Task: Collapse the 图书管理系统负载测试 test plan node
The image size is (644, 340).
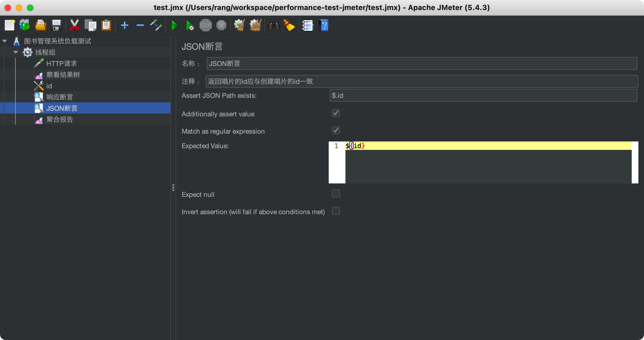Action: pyautogui.click(x=4, y=41)
